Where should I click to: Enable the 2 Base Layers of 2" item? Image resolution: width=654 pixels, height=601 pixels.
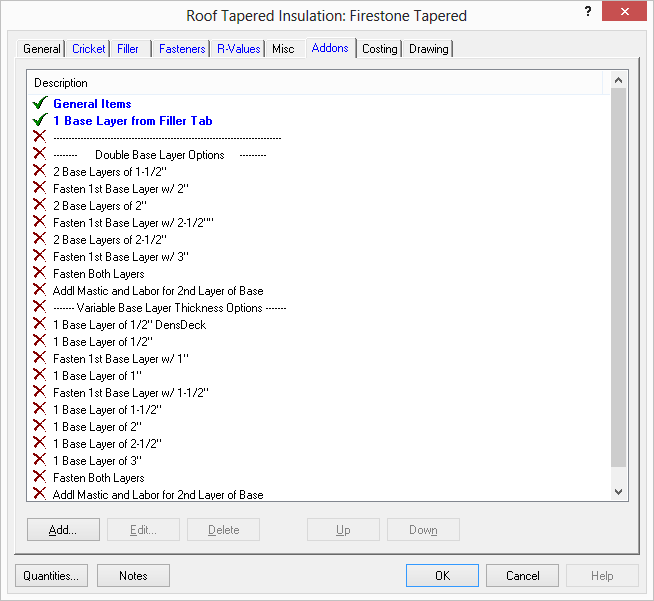[x=39, y=205]
